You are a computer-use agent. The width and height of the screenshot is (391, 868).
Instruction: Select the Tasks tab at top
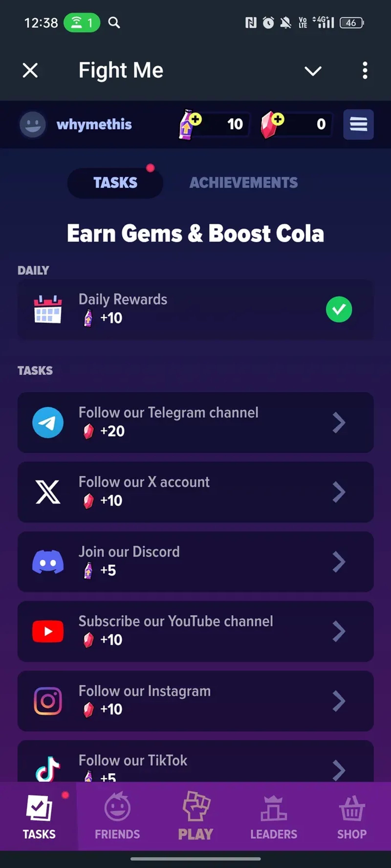(x=115, y=183)
